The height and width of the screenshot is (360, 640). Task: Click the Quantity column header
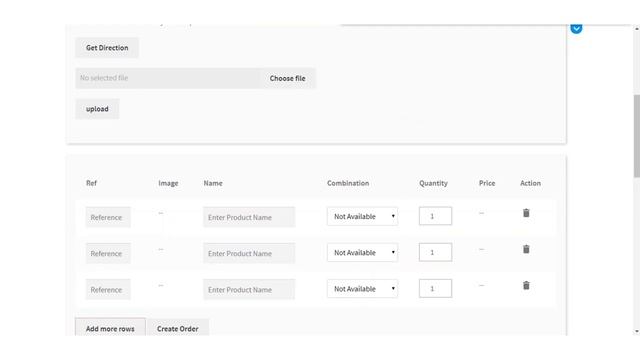433,183
